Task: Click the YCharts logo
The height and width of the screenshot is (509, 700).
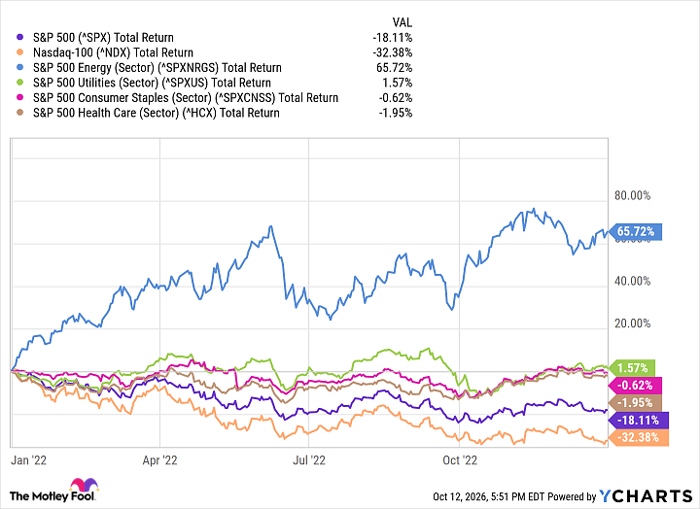Action: (646, 496)
